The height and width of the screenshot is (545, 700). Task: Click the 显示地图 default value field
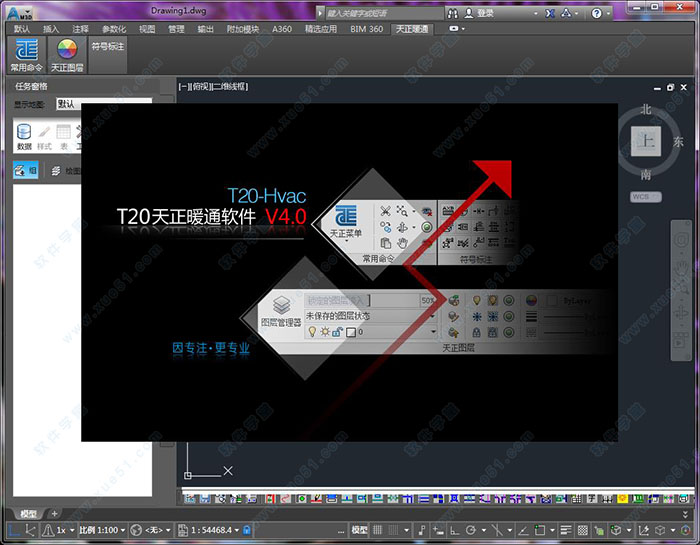(x=104, y=104)
